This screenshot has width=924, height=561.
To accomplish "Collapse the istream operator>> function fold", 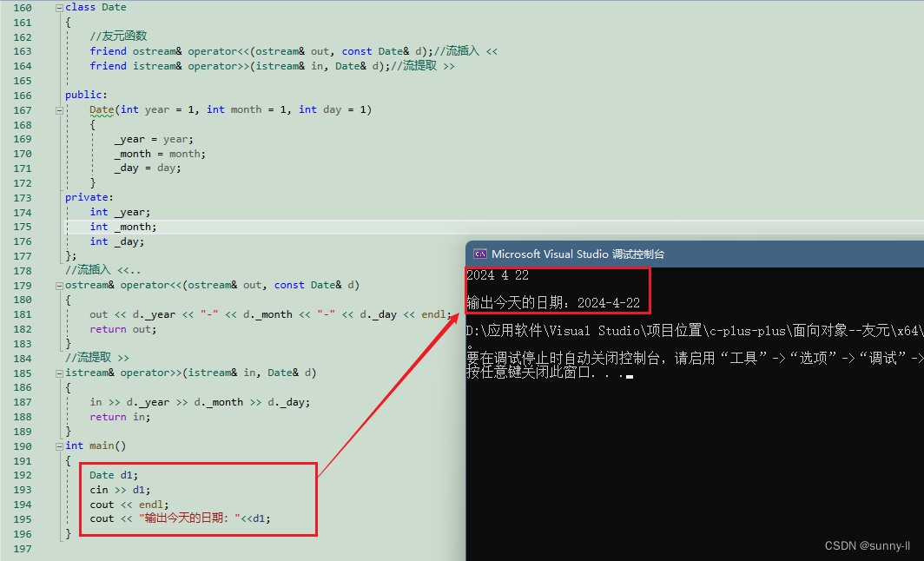I will coord(60,373).
